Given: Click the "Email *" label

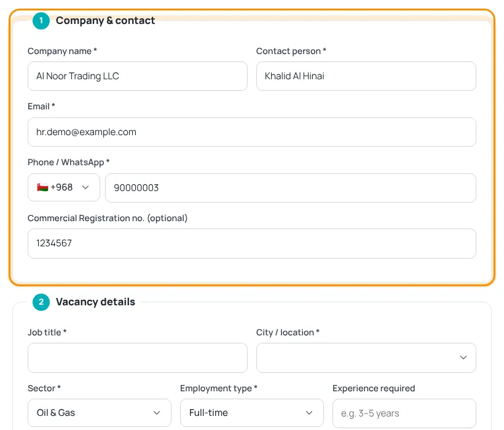Looking at the screenshot, I should 41,106.
